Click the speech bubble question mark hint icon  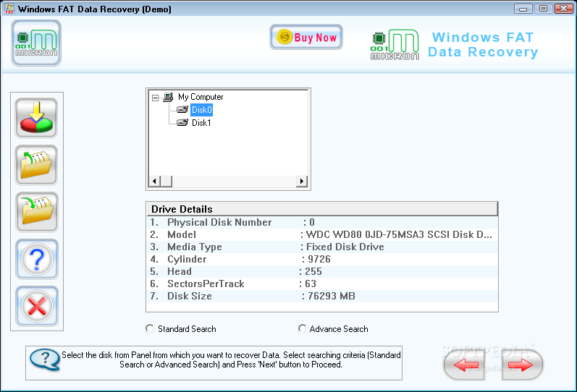(45, 359)
